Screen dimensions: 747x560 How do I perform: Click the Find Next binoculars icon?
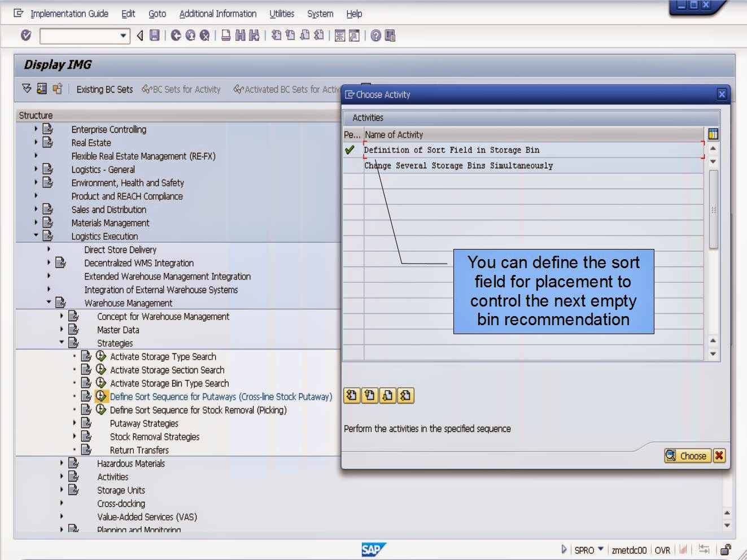tap(254, 36)
